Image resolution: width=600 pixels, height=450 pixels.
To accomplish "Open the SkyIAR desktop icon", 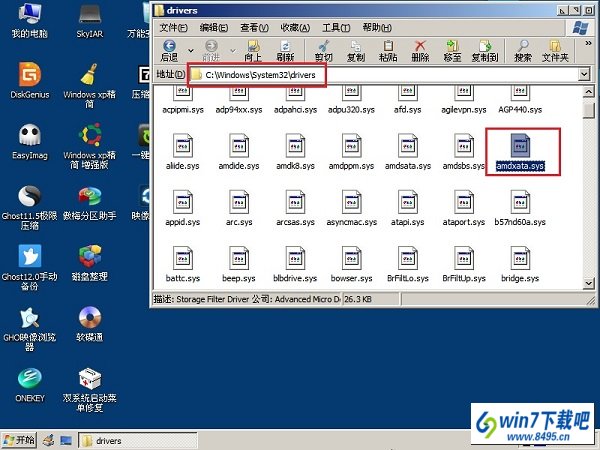I will [90, 20].
